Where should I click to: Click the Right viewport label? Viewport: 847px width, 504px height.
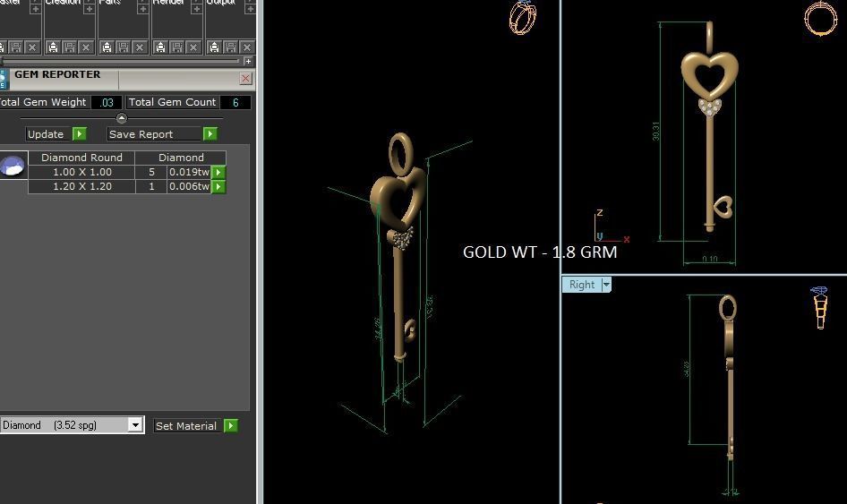[582, 285]
